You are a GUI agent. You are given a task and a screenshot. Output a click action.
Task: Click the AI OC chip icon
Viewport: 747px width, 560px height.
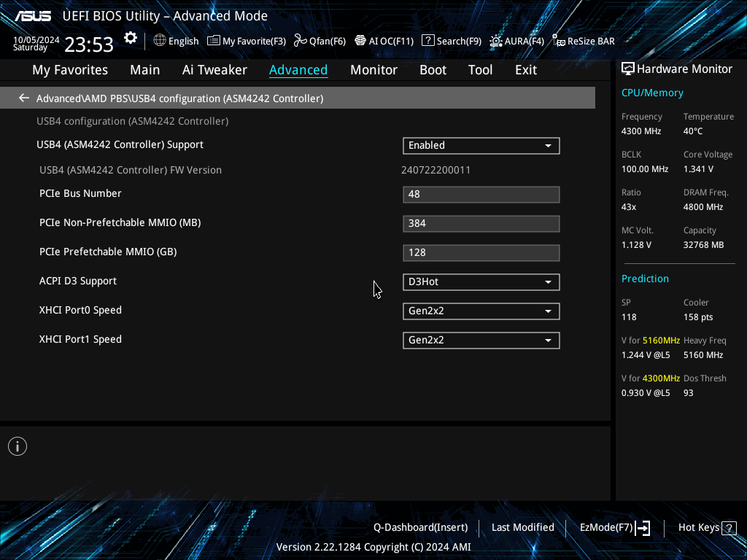360,41
